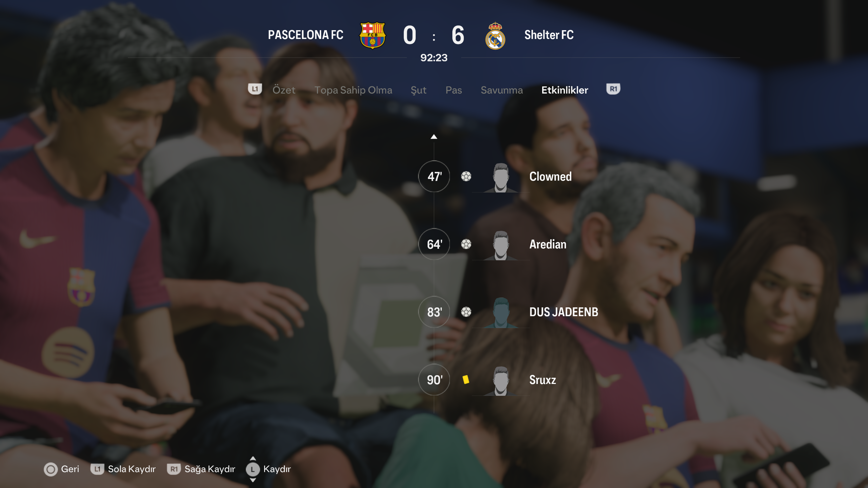Click the Kaydır stick up arrow

(253, 459)
